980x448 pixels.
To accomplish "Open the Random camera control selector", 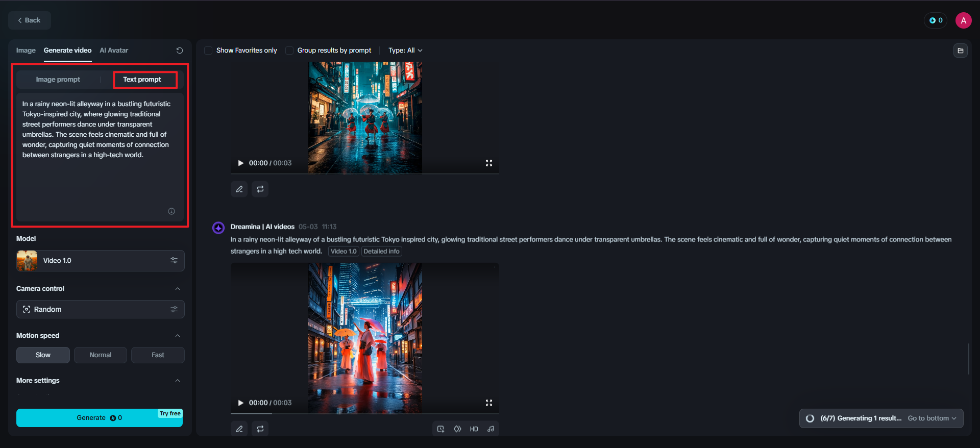I will [100, 309].
